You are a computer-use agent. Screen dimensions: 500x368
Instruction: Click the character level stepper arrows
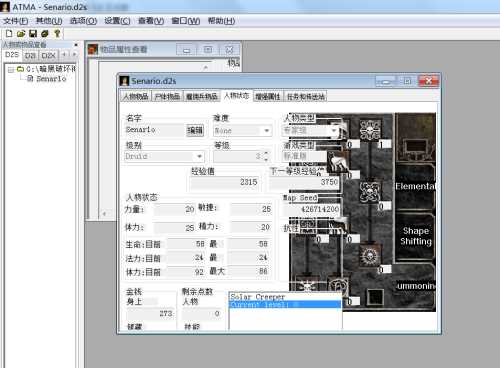pos(266,156)
